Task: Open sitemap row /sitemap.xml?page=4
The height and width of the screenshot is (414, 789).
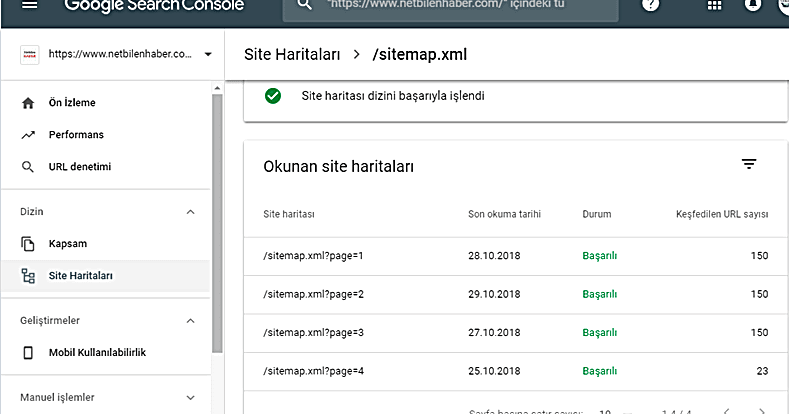Action: [516, 371]
